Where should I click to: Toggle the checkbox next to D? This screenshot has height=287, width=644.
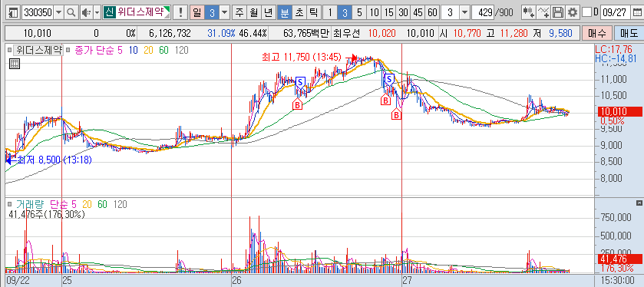click(587, 13)
